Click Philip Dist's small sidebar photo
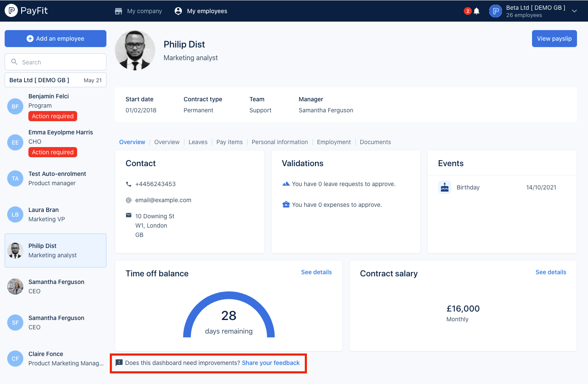Viewport: 588px width, 384px height. point(15,250)
